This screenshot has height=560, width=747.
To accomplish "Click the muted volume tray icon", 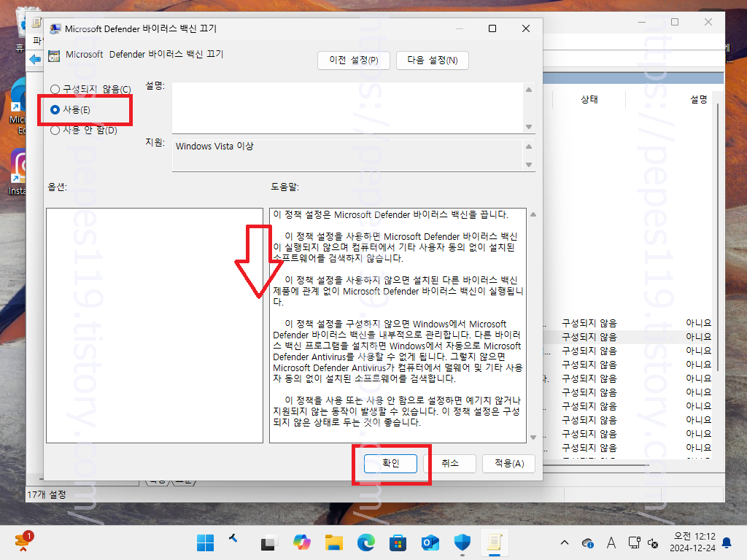I will pos(653,542).
